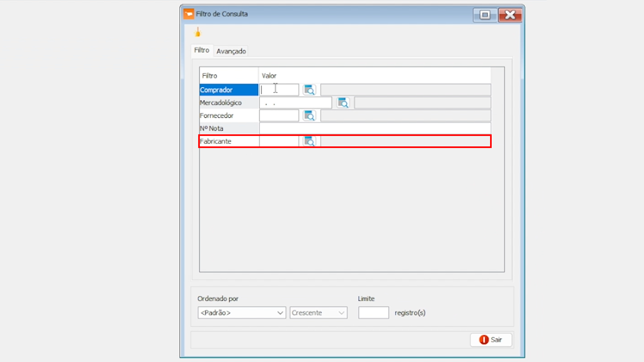
Task: Open Fornecedor search lookup icon
Action: point(309,116)
